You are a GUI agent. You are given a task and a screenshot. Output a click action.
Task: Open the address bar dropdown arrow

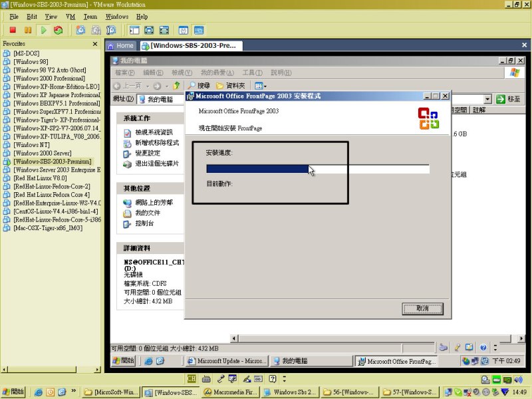coord(487,99)
